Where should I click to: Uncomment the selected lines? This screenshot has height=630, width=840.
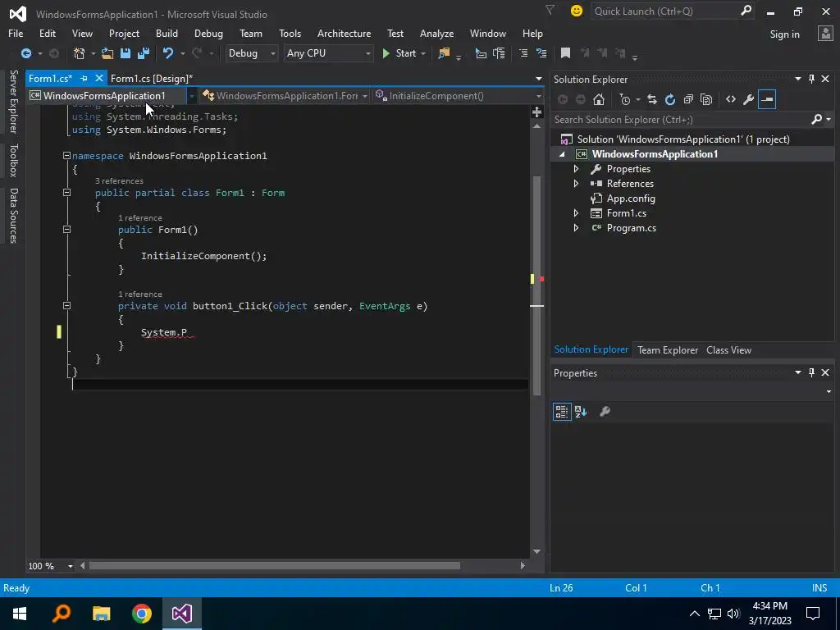coord(541,53)
